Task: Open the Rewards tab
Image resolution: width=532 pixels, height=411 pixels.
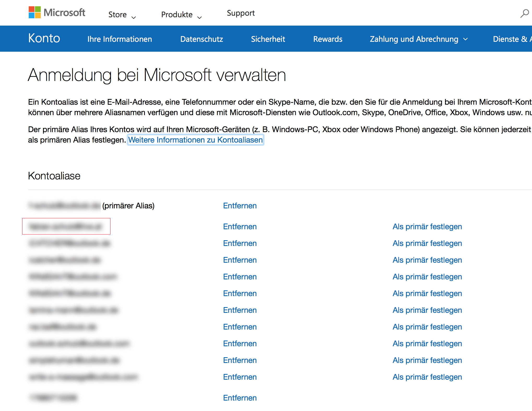Action: [x=328, y=39]
